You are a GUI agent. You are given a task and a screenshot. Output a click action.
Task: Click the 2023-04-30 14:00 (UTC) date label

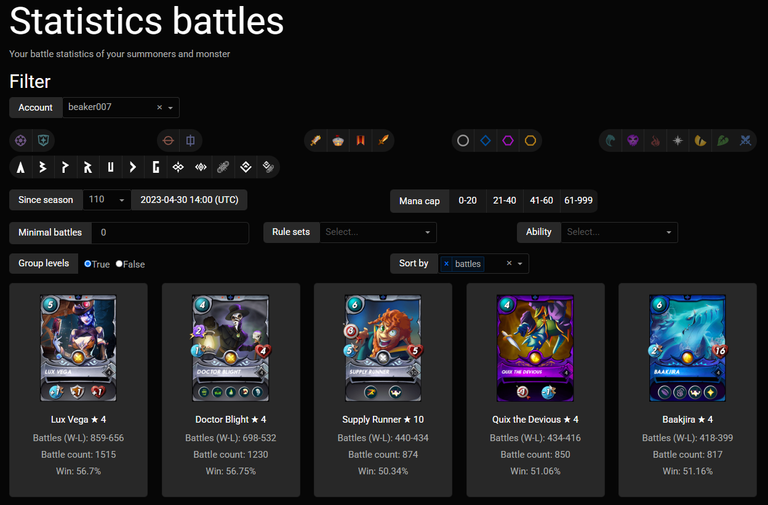point(190,200)
